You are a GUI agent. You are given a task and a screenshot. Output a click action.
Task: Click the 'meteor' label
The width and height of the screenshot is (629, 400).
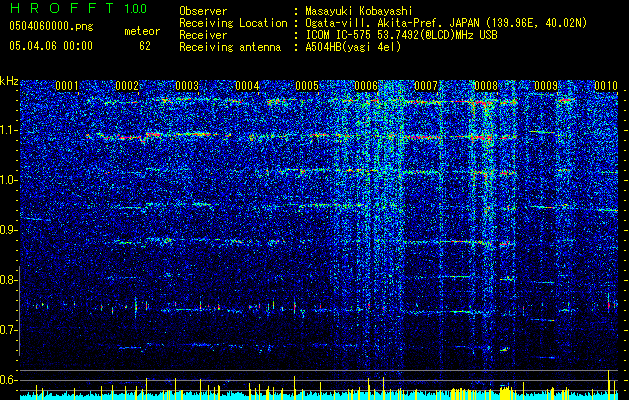point(142,31)
